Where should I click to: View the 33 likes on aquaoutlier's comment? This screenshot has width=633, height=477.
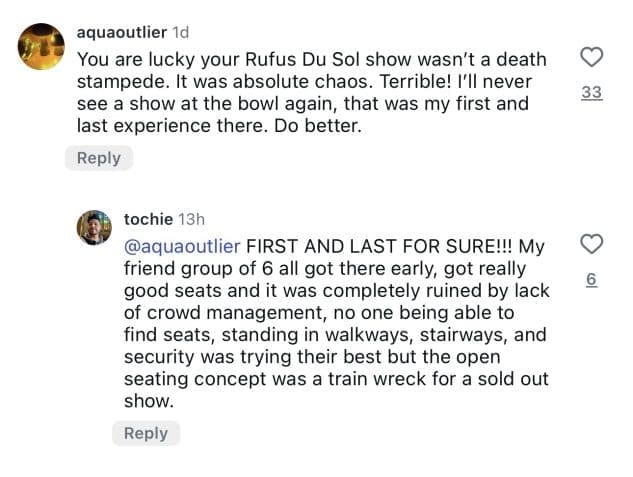pos(591,93)
